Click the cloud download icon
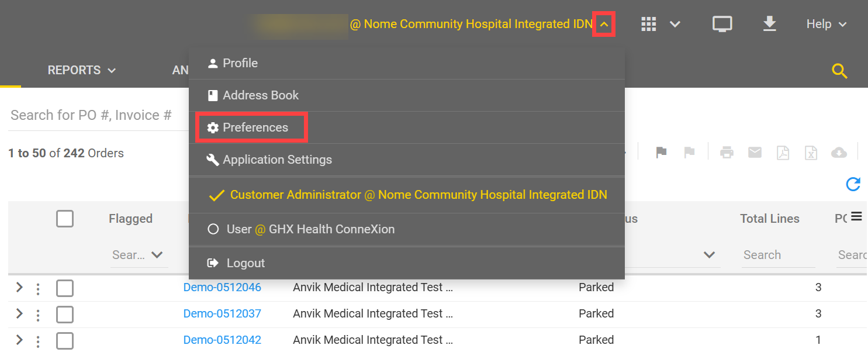 (839, 153)
